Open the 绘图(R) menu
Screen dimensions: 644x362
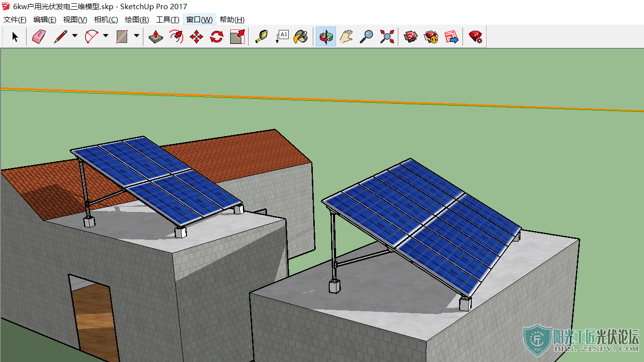click(137, 20)
